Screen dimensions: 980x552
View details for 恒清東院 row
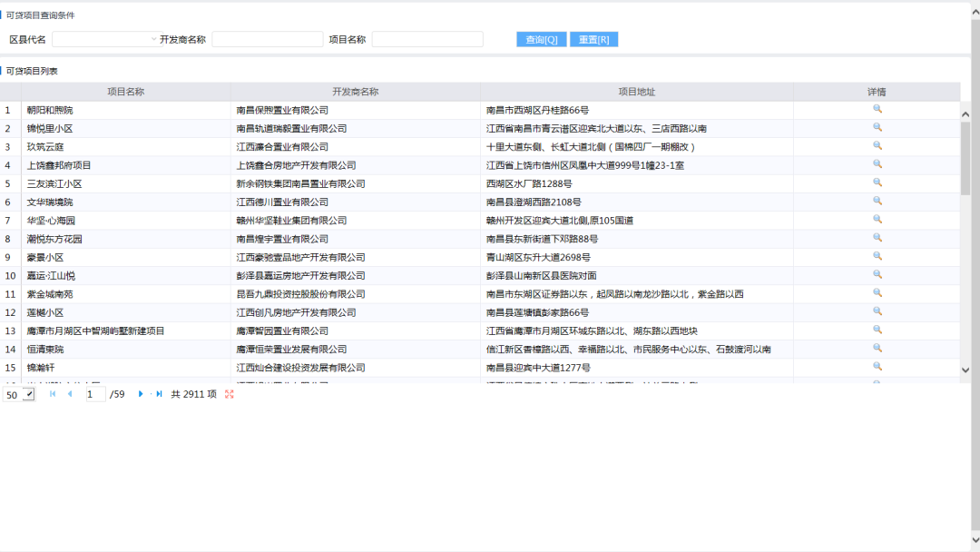(877, 349)
